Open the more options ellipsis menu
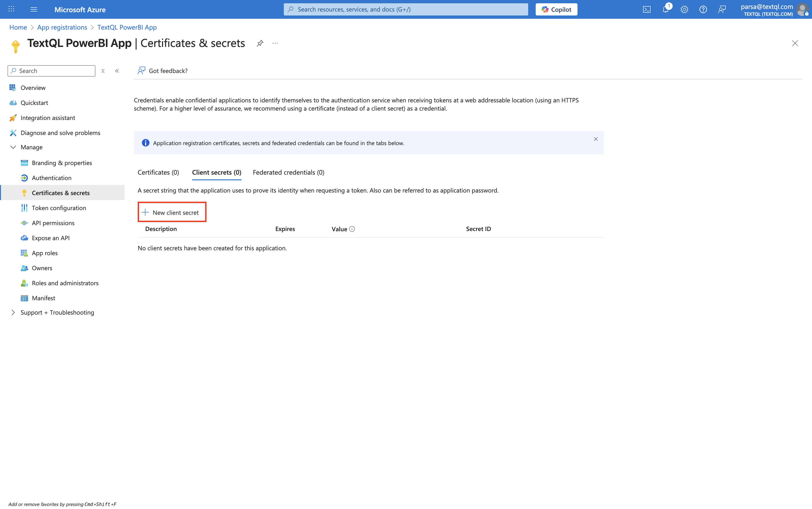 [x=275, y=43]
